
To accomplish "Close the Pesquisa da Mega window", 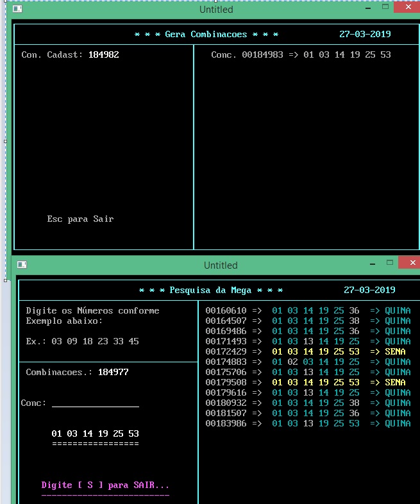I will pos(409,262).
